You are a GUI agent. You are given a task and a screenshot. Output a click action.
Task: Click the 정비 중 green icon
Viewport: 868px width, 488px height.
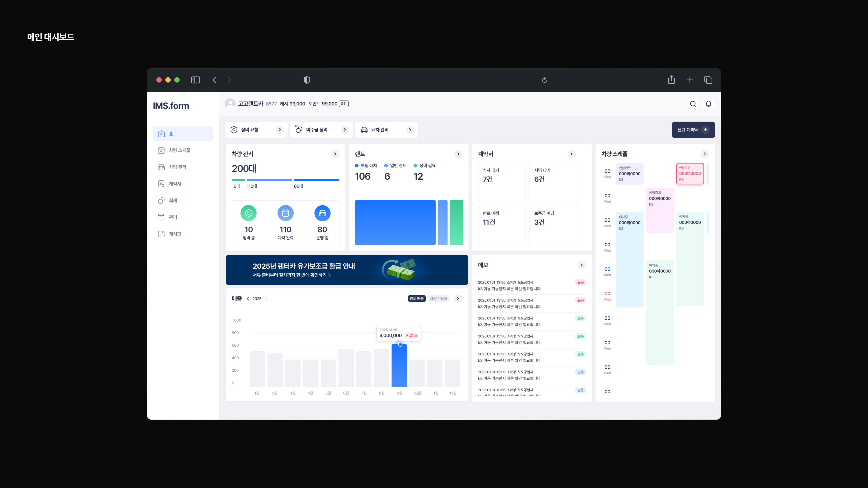click(248, 213)
